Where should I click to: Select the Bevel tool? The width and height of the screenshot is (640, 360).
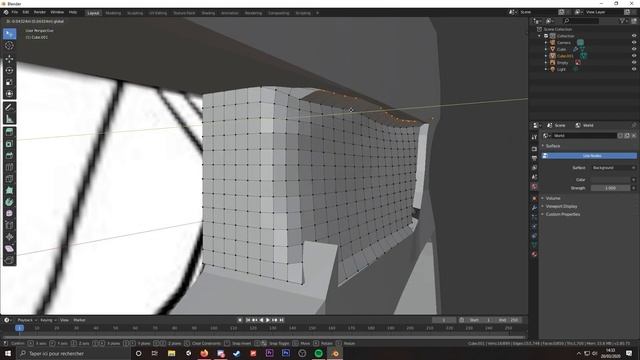coord(9,156)
